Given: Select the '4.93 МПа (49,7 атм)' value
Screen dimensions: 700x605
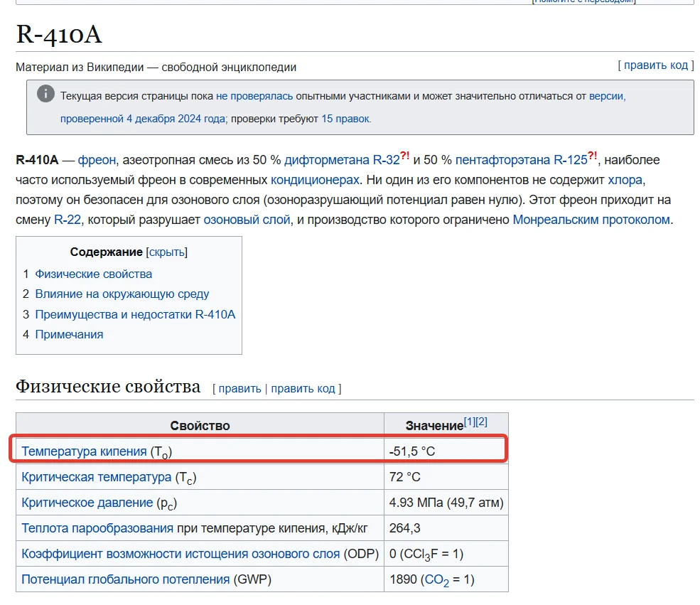Looking at the screenshot, I should click(446, 503).
